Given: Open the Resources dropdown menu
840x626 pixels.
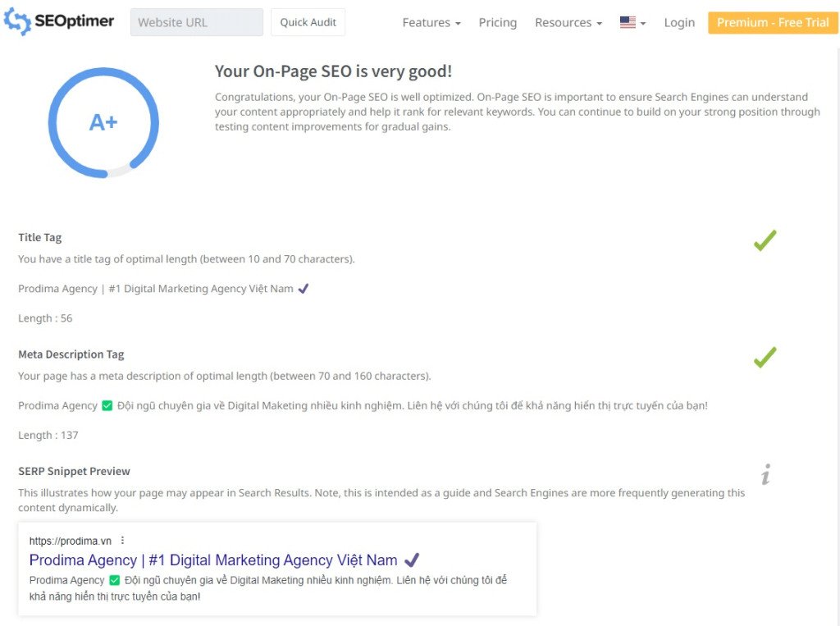Looking at the screenshot, I should (568, 22).
